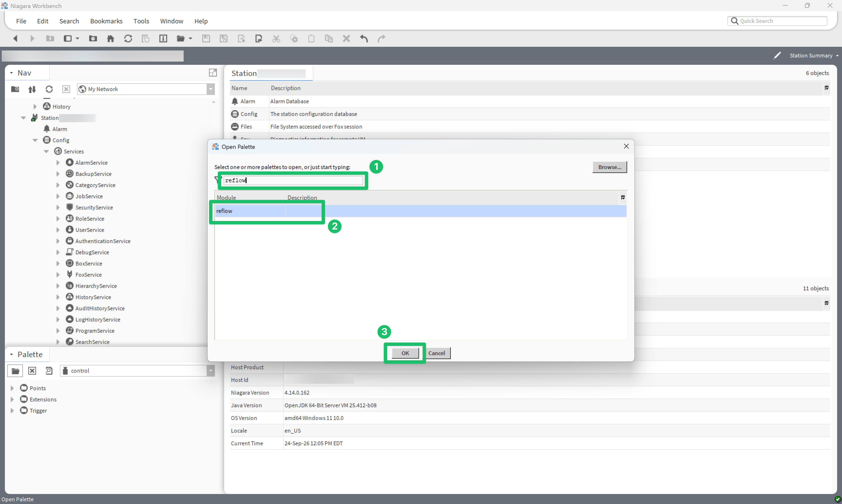Screen dimensions: 842x504
Task: Click the Open folder toolbar icon
Action: pos(181,39)
